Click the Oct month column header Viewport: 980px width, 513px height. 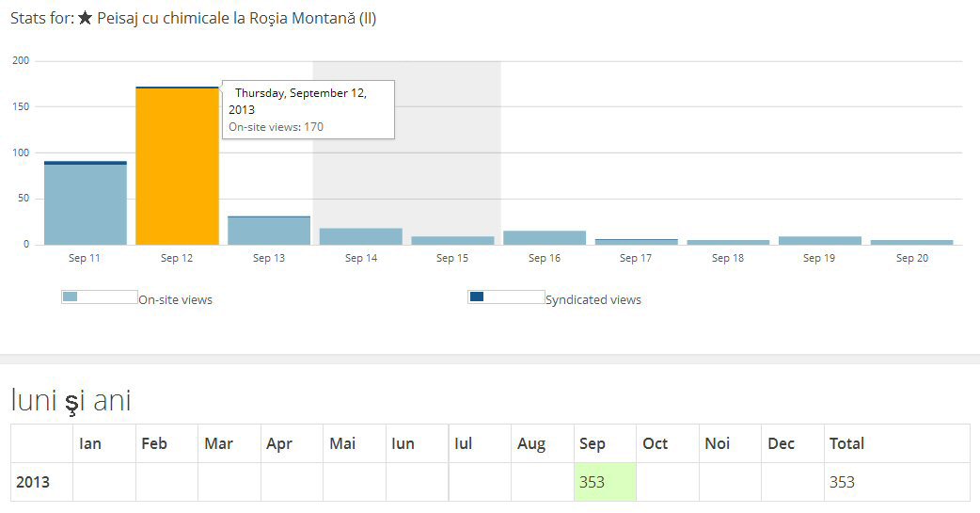(x=655, y=443)
